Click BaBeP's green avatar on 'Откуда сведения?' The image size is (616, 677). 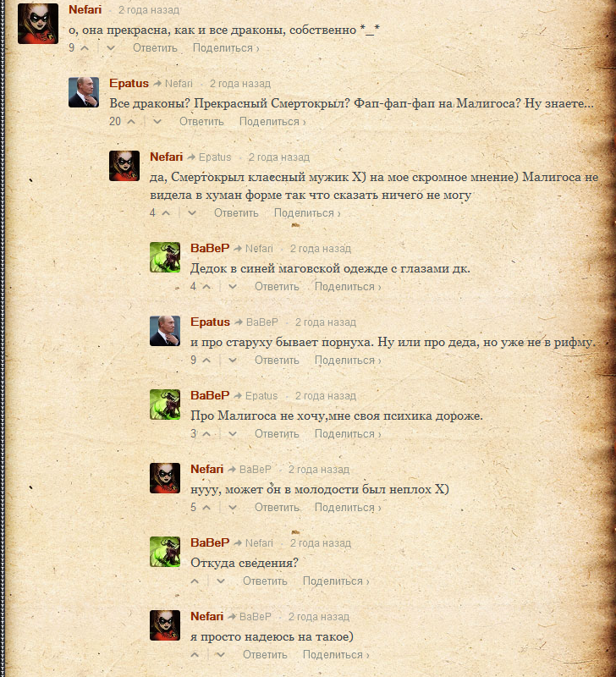coord(165,552)
